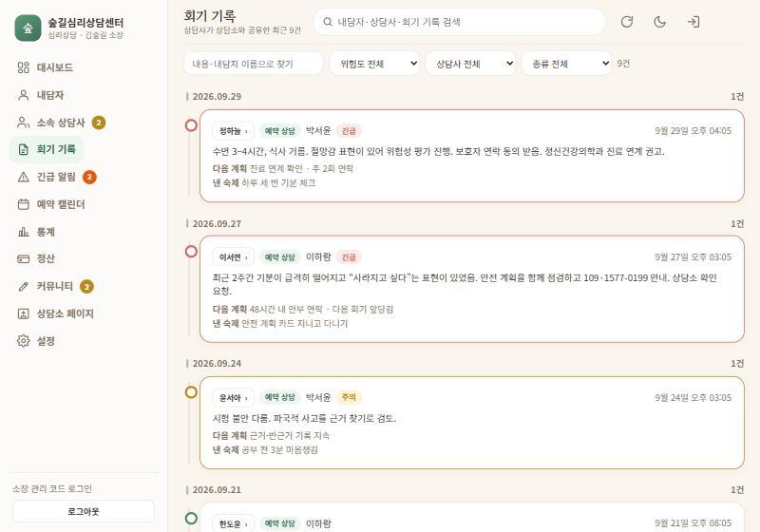Click the magnifier icon in search bar
The width and height of the screenshot is (760, 532).
328,22
